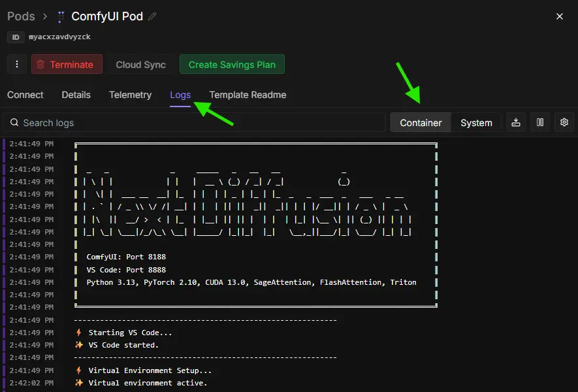This screenshot has height=392, width=578.
Task: Click the pencil icon to rename pod
Action: (x=153, y=16)
